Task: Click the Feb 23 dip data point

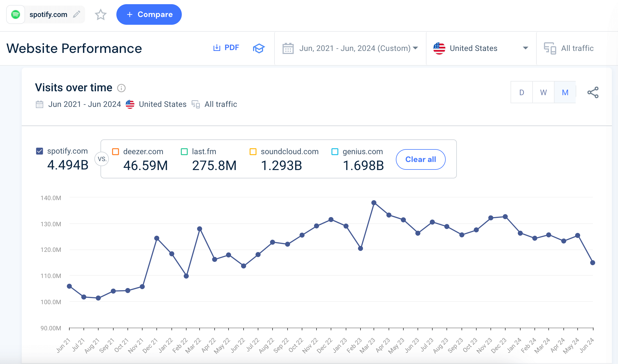Action: tap(360, 249)
